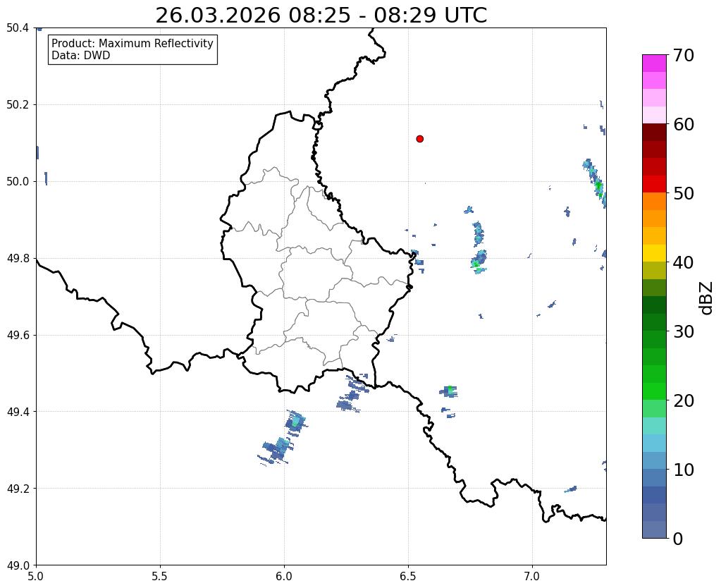Click the colorbar tick label 30

pos(684,331)
